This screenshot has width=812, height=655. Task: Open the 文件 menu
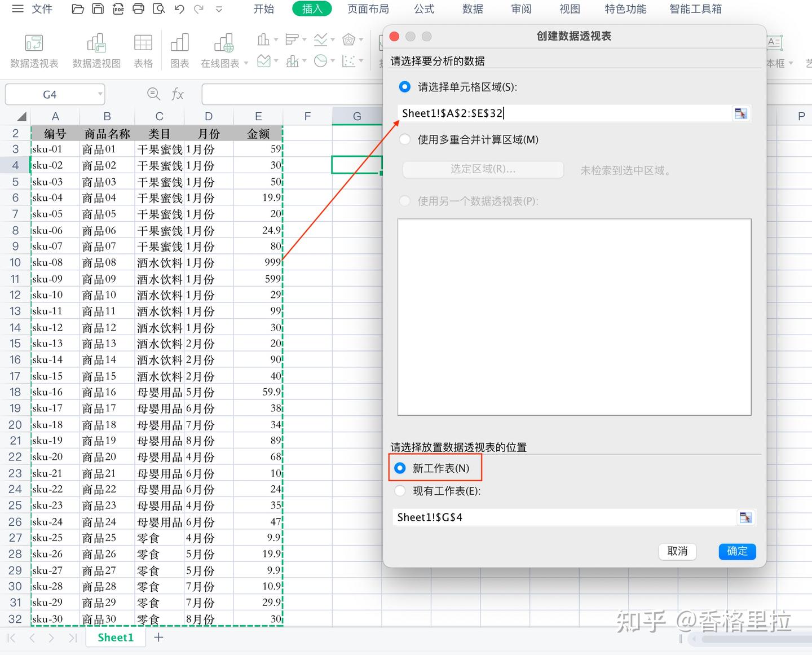tap(42, 9)
